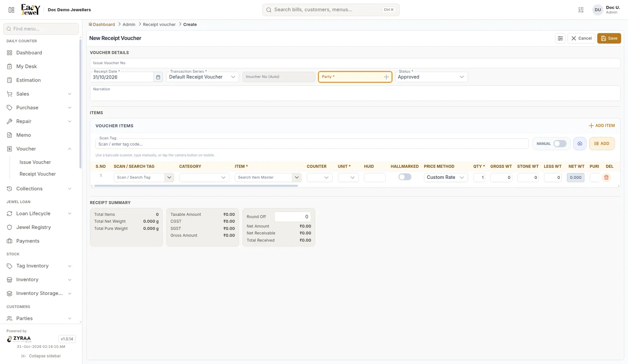628x364 pixels.
Task: Expand Tag Inventory menu
Action: 40,266
